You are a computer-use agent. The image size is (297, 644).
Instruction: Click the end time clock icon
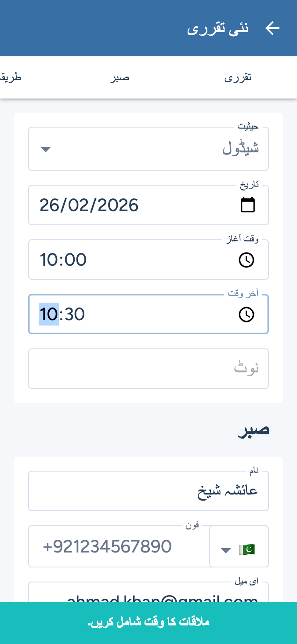246,315
